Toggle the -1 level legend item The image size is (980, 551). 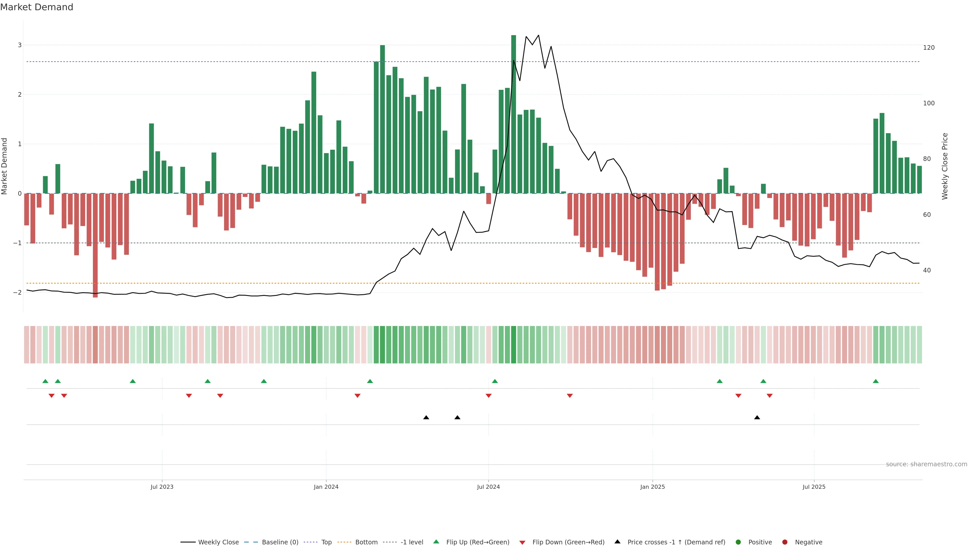click(412, 542)
